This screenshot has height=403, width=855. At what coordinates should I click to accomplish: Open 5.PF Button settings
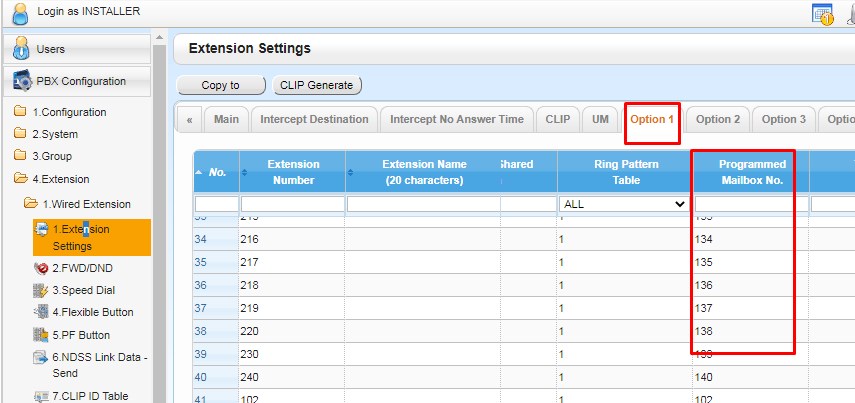[71, 335]
